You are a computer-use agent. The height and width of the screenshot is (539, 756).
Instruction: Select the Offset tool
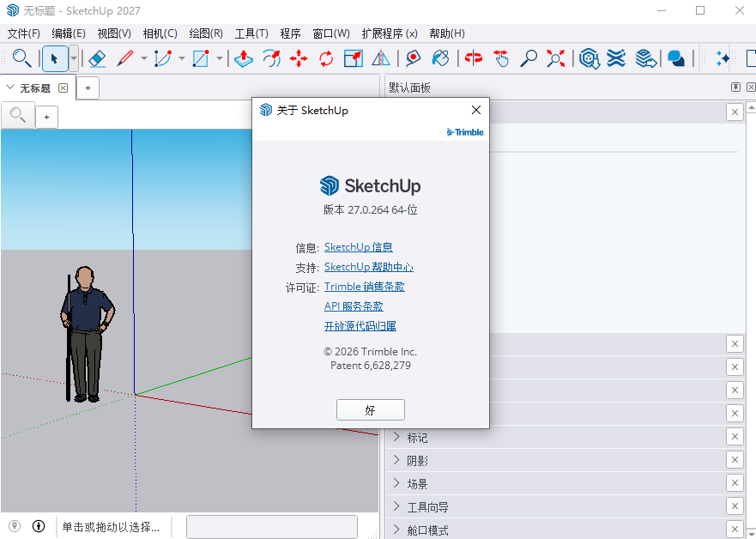pos(271,59)
